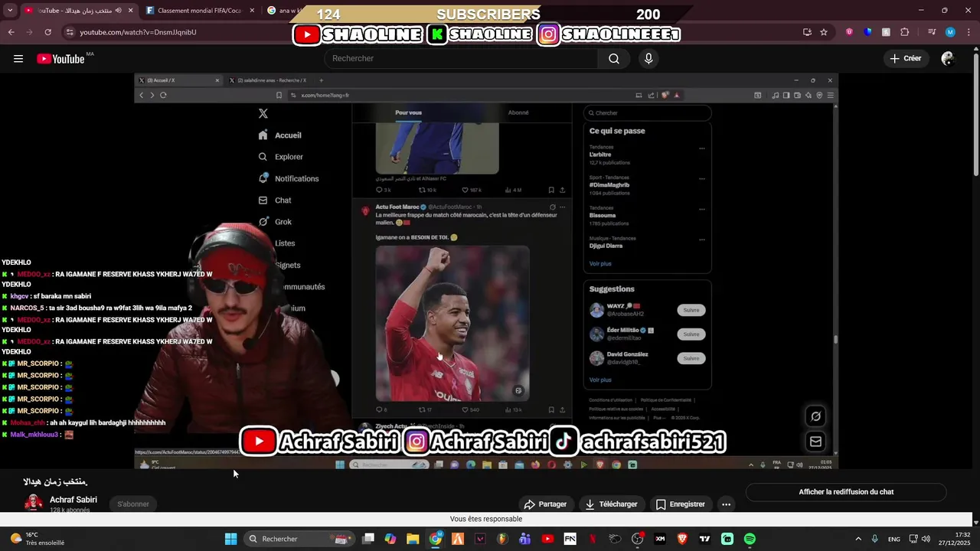980x551 pixels.
Task: Open TradingView from the taskbar
Action: click(x=704, y=539)
